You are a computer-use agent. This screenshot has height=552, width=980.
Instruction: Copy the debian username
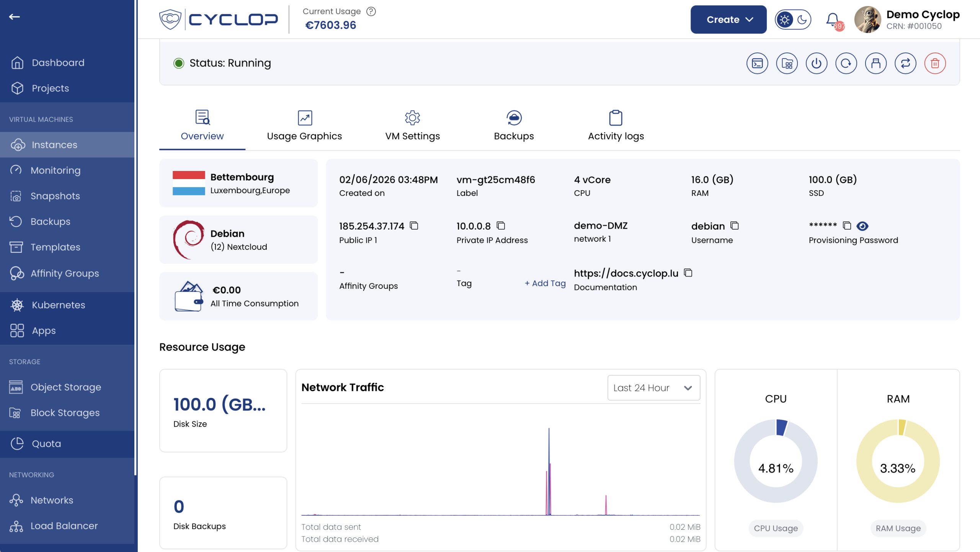734,226
